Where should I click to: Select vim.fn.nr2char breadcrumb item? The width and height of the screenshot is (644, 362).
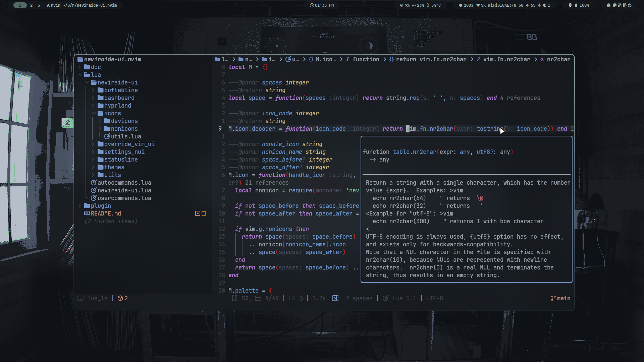(506, 59)
